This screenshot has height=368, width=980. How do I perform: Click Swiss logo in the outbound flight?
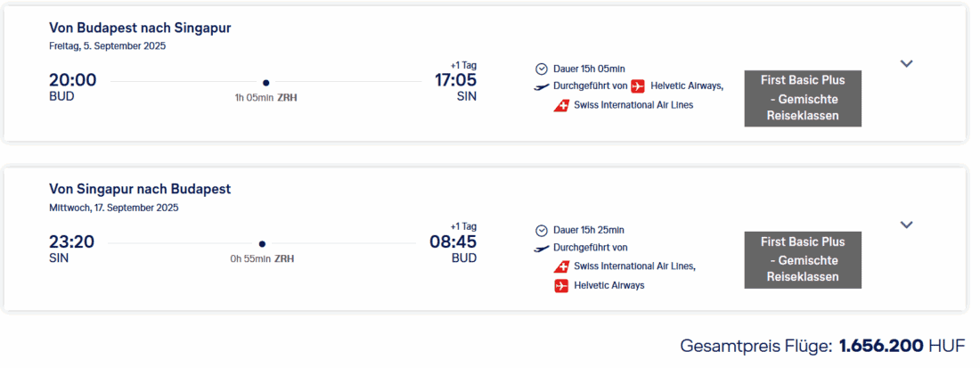561,105
